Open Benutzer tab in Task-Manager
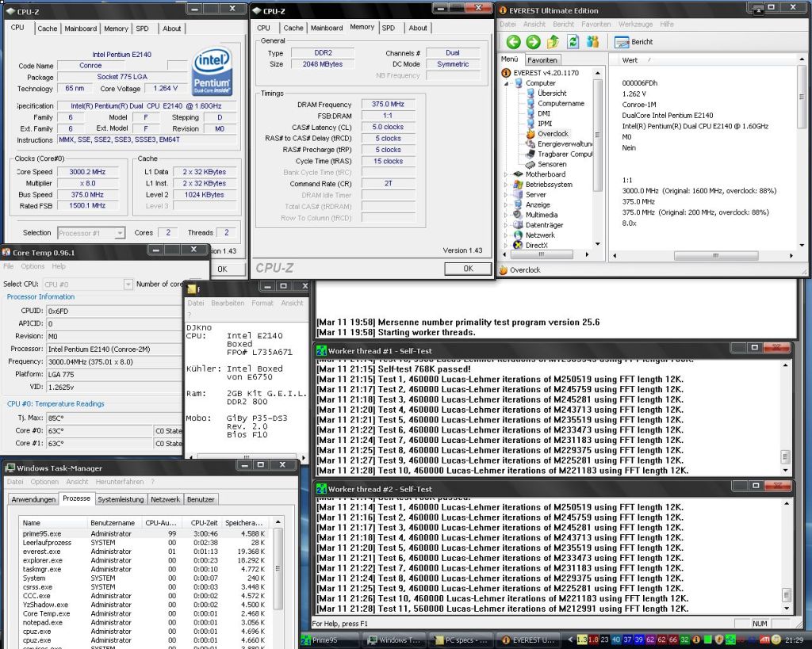 tap(201, 499)
